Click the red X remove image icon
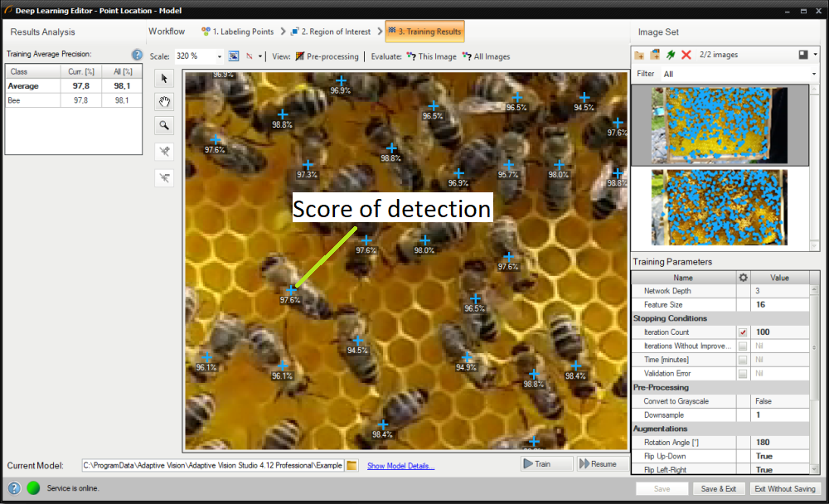Image resolution: width=829 pixels, height=504 pixels. pyautogui.click(x=686, y=55)
